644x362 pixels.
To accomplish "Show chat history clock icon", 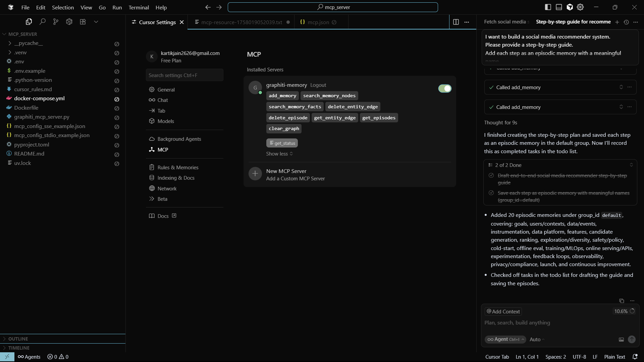I will tap(626, 22).
